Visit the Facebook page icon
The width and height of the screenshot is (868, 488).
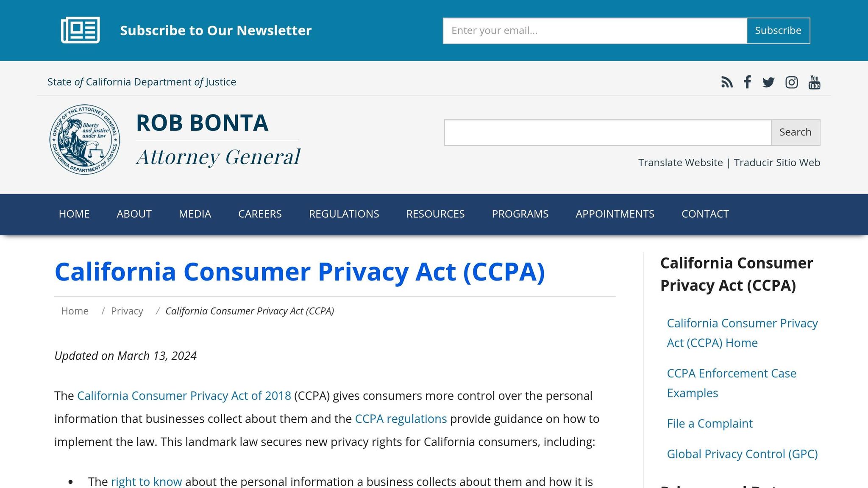click(747, 82)
